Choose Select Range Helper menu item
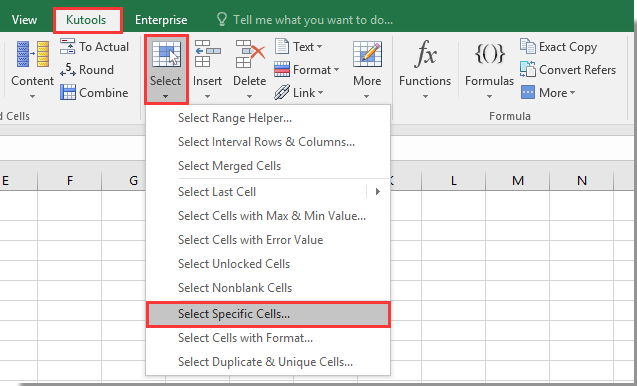The image size is (637, 386). pyautogui.click(x=268, y=118)
